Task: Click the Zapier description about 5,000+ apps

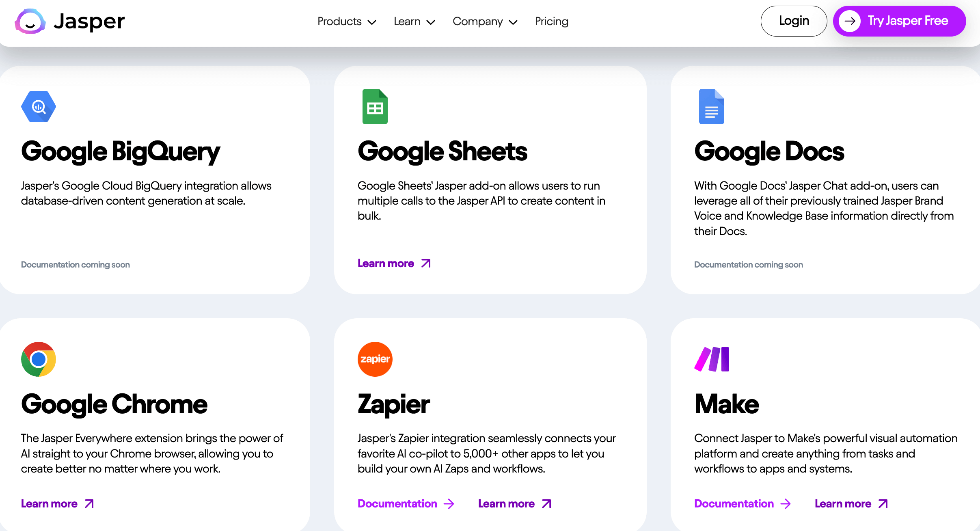Action: [x=487, y=453]
